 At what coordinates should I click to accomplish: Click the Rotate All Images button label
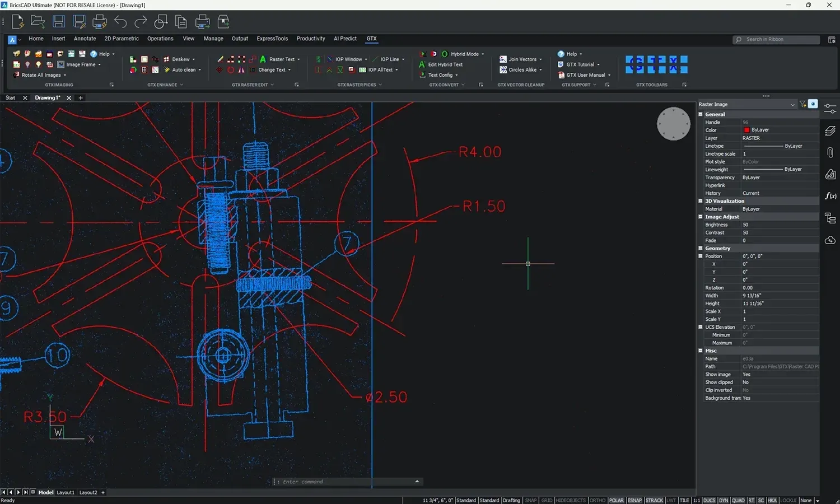[x=41, y=75]
